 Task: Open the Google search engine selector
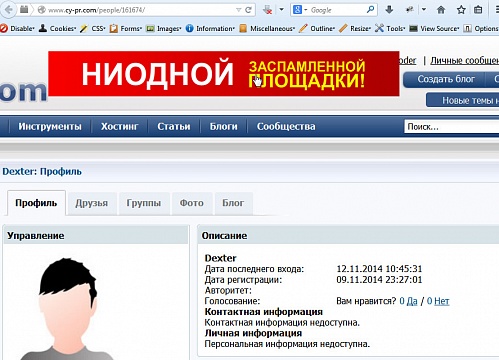point(299,10)
